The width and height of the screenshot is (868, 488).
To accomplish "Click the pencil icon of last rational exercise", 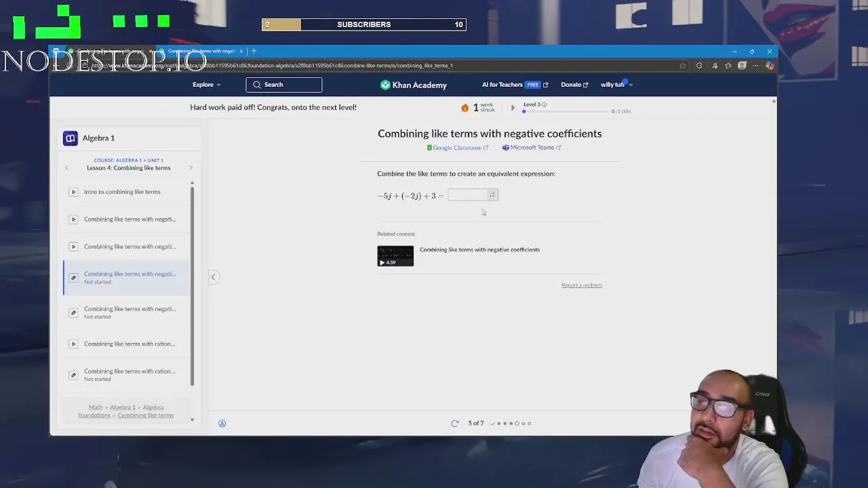I will 73,375.
